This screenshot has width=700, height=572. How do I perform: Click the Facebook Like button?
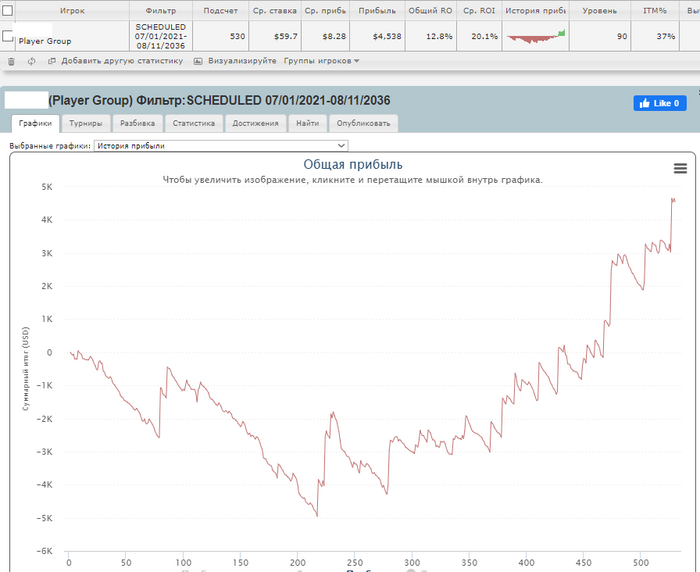coord(660,103)
